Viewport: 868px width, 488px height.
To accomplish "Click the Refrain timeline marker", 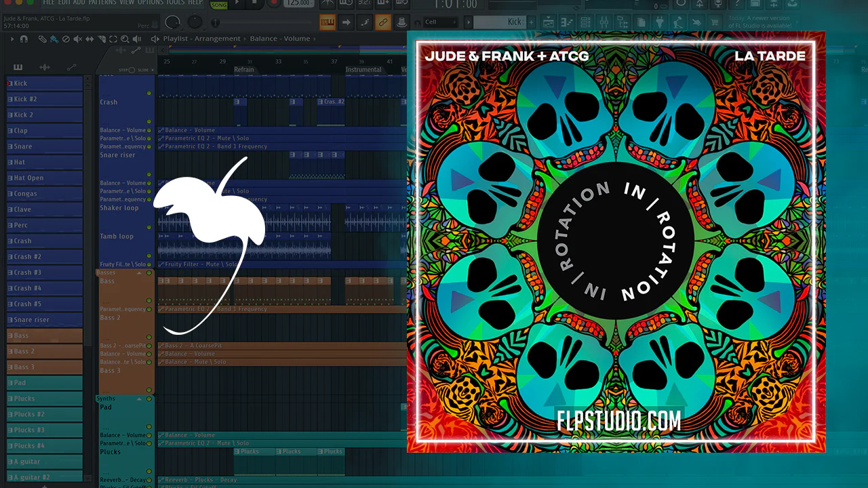I will [x=244, y=70].
